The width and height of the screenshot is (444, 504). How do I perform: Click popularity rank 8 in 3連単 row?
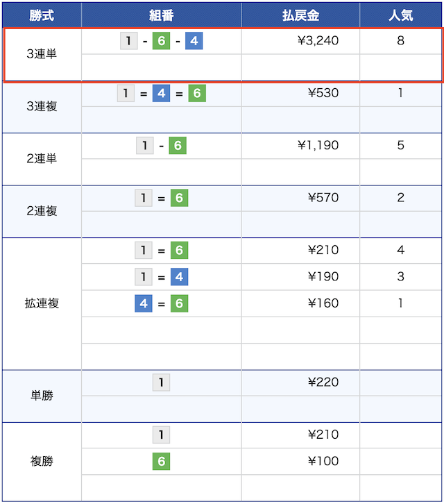coord(400,41)
